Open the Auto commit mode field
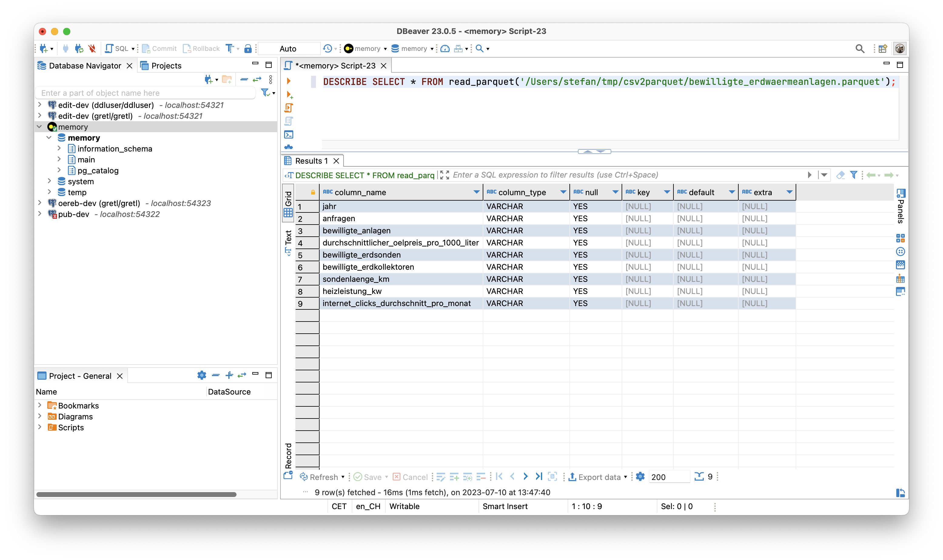 click(289, 48)
